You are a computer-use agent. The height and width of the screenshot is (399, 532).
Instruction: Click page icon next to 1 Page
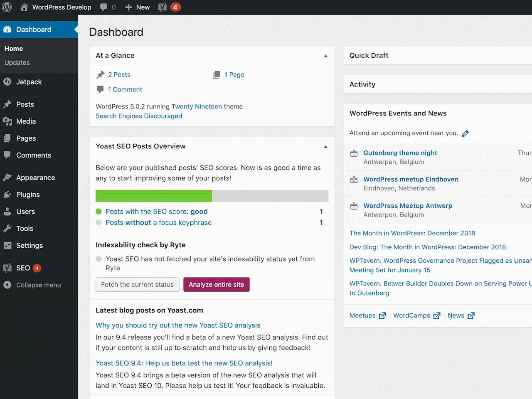tap(217, 75)
